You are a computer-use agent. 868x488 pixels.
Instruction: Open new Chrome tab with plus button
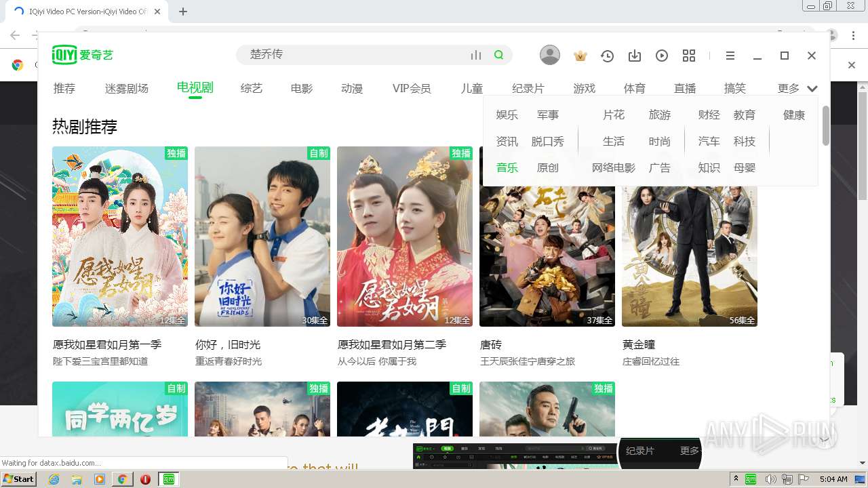point(183,12)
